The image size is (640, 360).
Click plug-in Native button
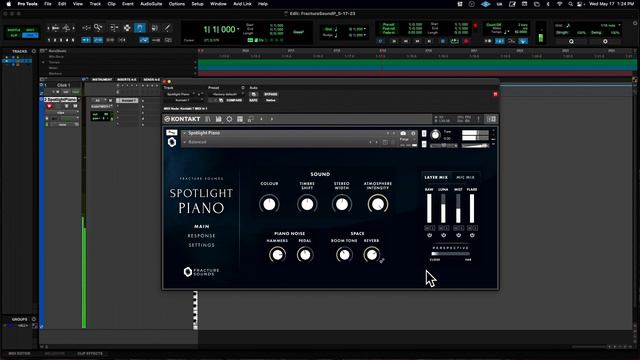click(270, 100)
